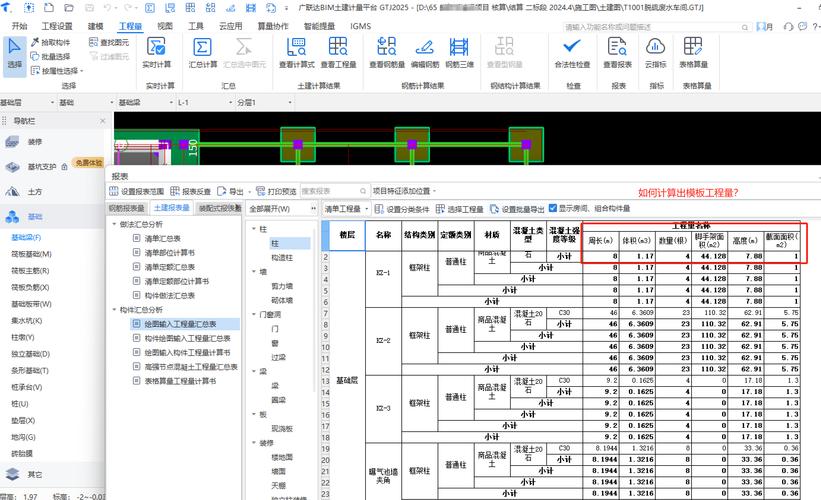This screenshot has height=500, width=821.
Task: Click the sigma quick-access icon in title bar
Action: 150,7
